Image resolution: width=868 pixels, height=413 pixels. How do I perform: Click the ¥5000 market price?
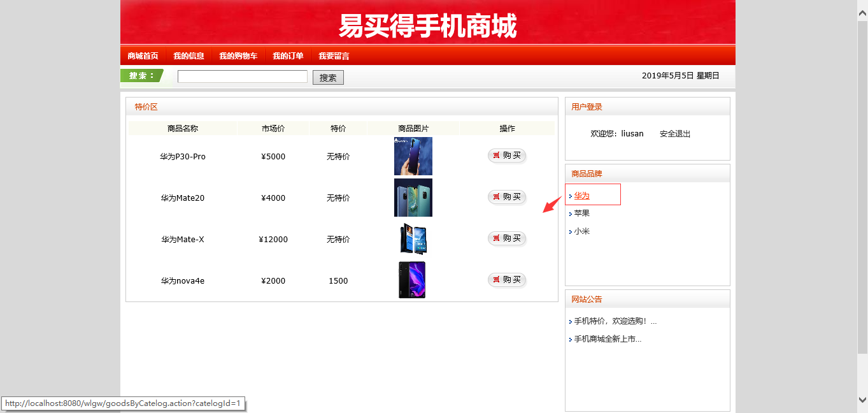(273, 157)
